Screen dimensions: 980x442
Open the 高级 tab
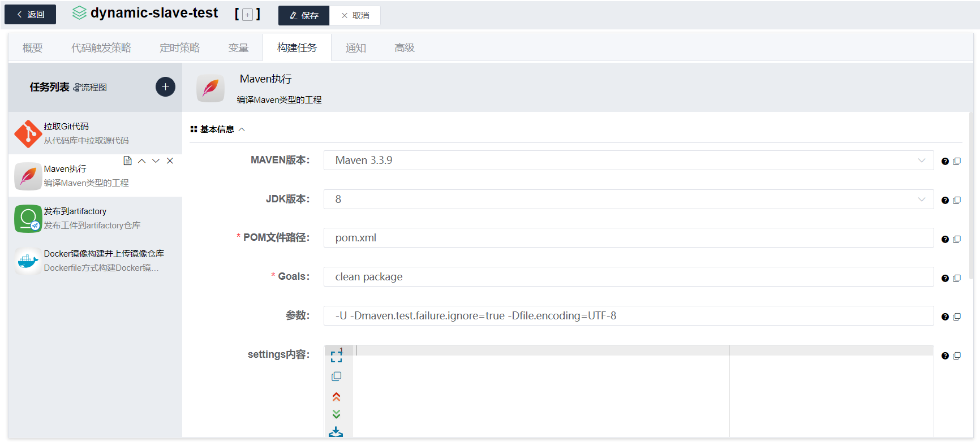[405, 48]
